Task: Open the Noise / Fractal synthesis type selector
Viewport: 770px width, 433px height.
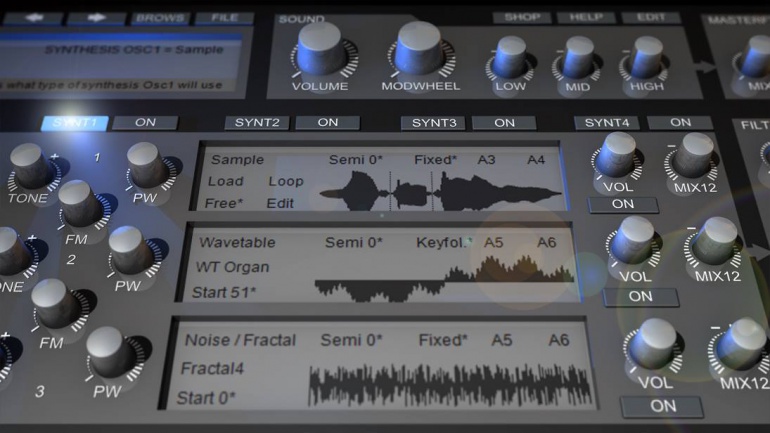Action: (x=241, y=340)
